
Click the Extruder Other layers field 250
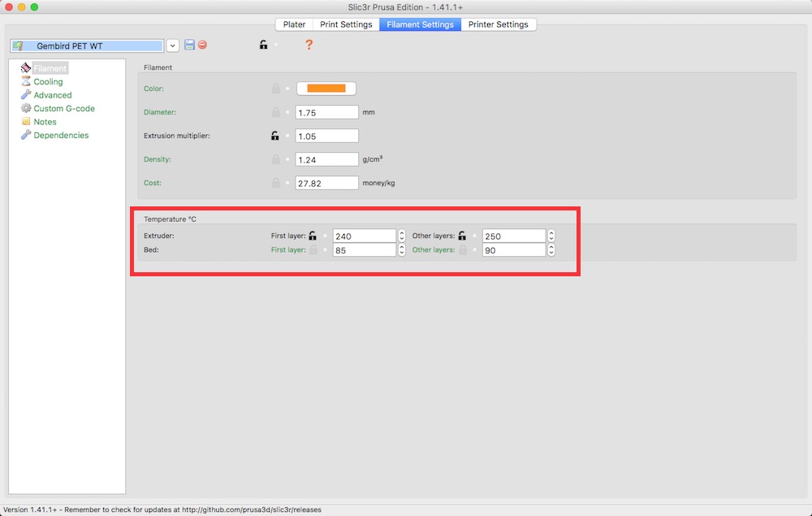click(x=514, y=236)
